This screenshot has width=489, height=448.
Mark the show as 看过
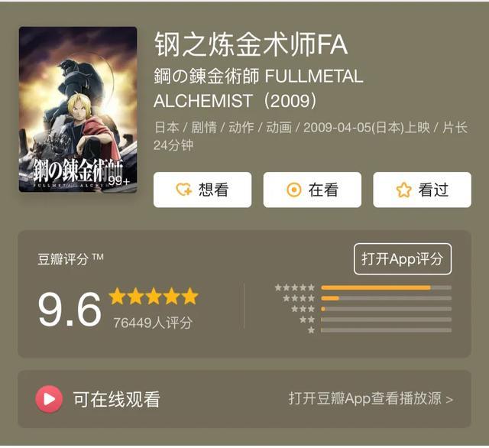tap(423, 190)
